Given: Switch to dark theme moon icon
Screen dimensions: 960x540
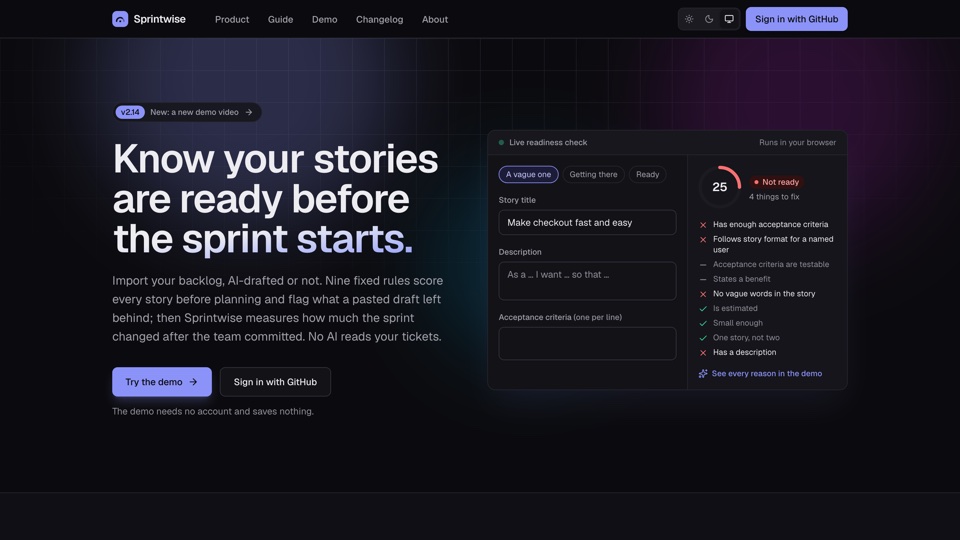Looking at the screenshot, I should 709,19.
